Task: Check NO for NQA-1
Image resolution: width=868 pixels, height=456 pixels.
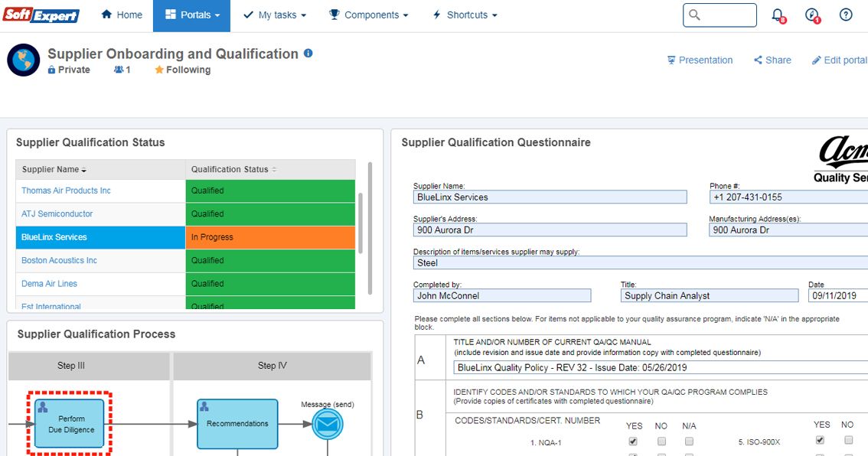Action: tap(661, 441)
